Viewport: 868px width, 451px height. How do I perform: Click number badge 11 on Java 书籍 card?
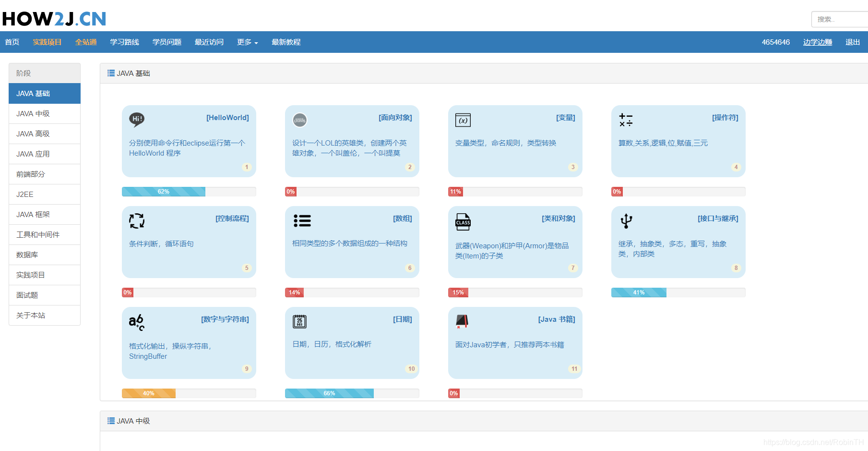[574, 369]
